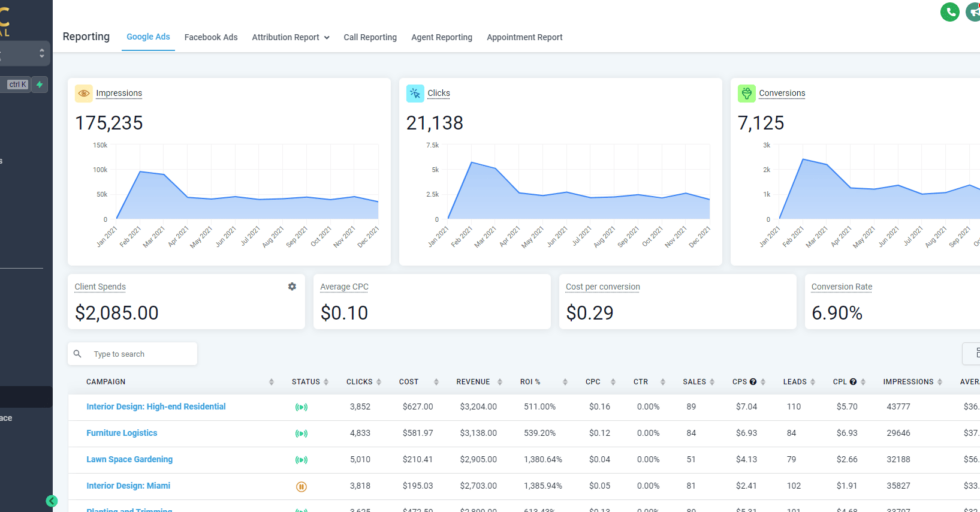Sort table by Cost column
The width and height of the screenshot is (980, 512).
pyautogui.click(x=436, y=382)
